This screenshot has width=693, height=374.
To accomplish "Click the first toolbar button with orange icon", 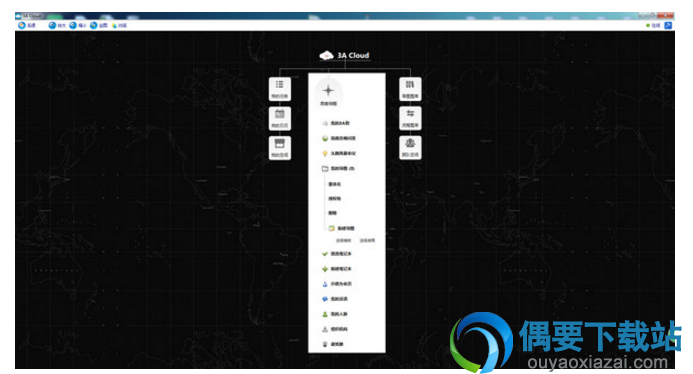I will (x=27, y=25).
